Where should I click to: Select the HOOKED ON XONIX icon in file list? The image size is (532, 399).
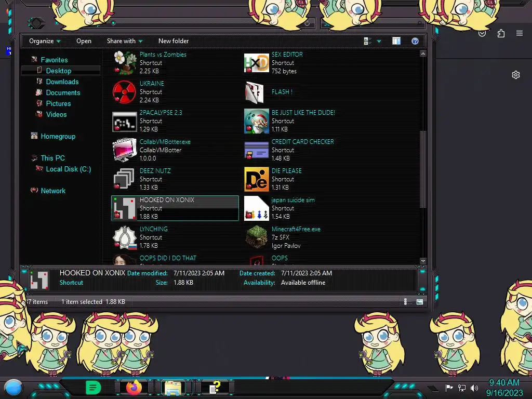(125, 208)
